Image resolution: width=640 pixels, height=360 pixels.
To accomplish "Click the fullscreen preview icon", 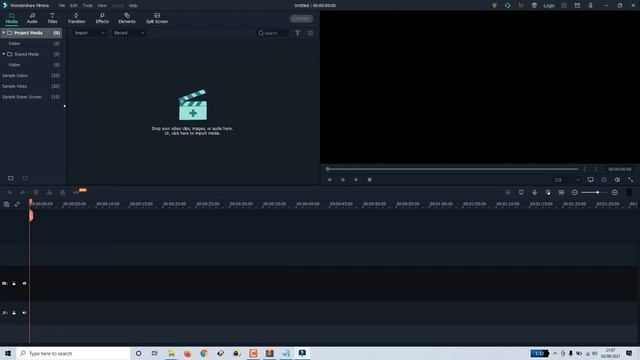I will click(631, 180).
